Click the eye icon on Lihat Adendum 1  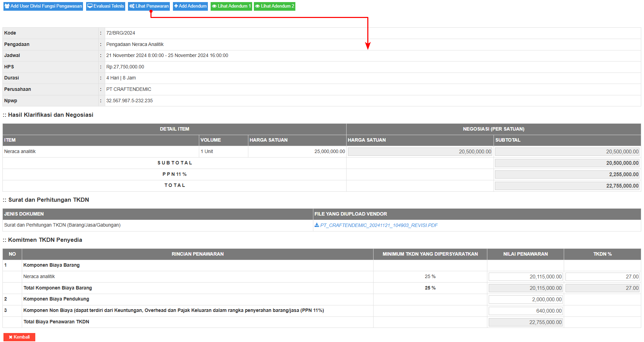point(214,6)
